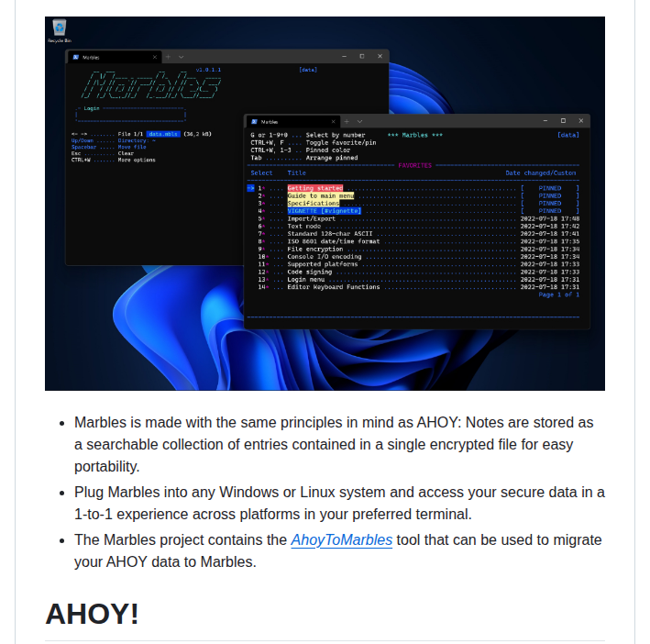
Task: Click the Login field in back window
Action: click(x=130, y=115)
